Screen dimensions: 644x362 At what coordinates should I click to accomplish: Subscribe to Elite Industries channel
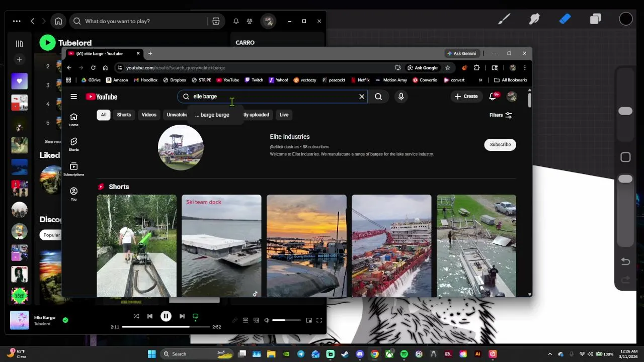(x=500, y=144)
